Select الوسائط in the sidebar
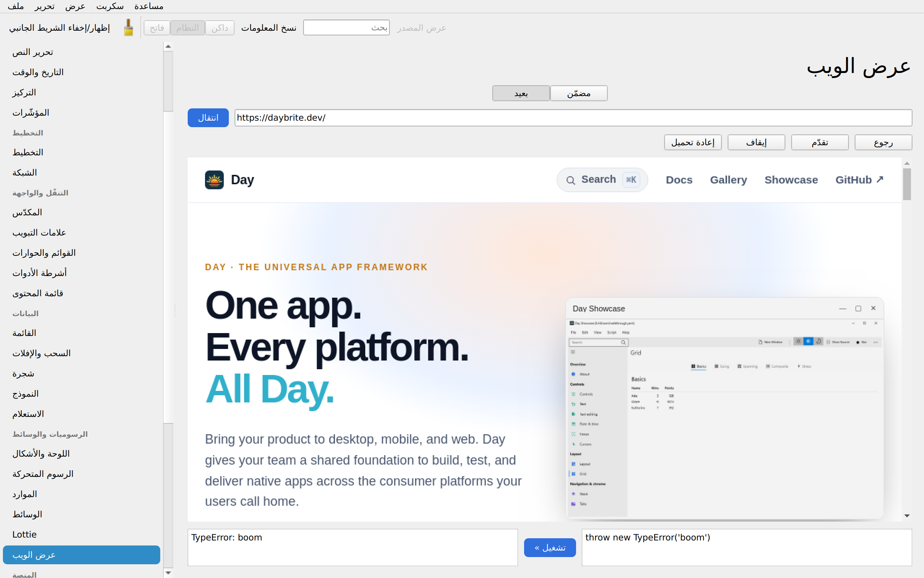 pos(81,514)
